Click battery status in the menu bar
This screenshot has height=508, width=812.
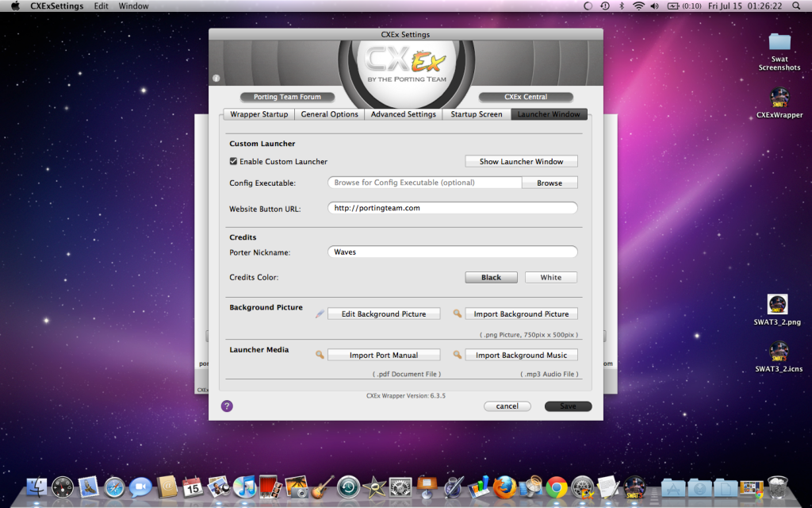[x=684, y=6]
